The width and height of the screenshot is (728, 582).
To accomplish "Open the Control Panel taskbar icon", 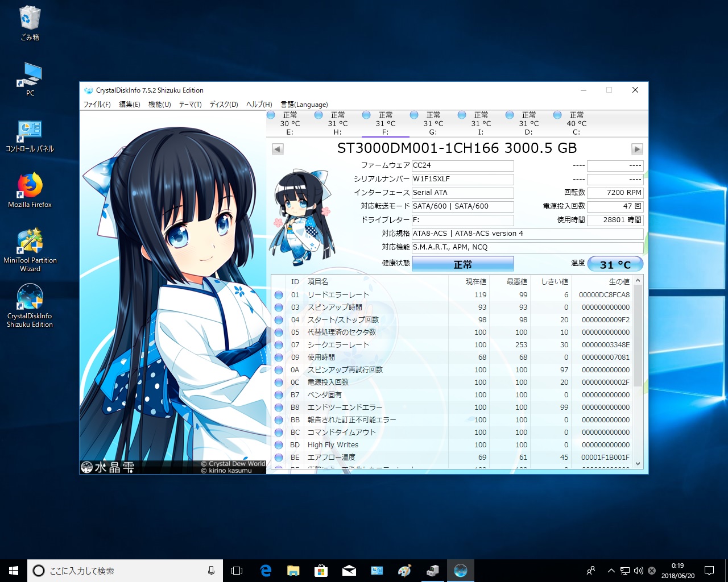I will coord(377,571).
